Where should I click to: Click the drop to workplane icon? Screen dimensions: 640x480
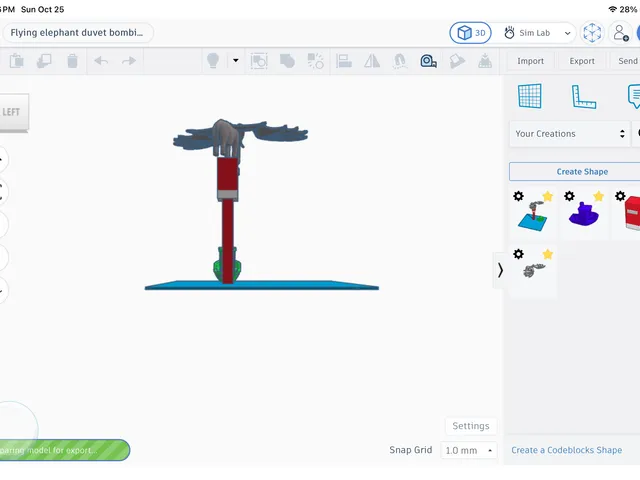pos(485,61)
